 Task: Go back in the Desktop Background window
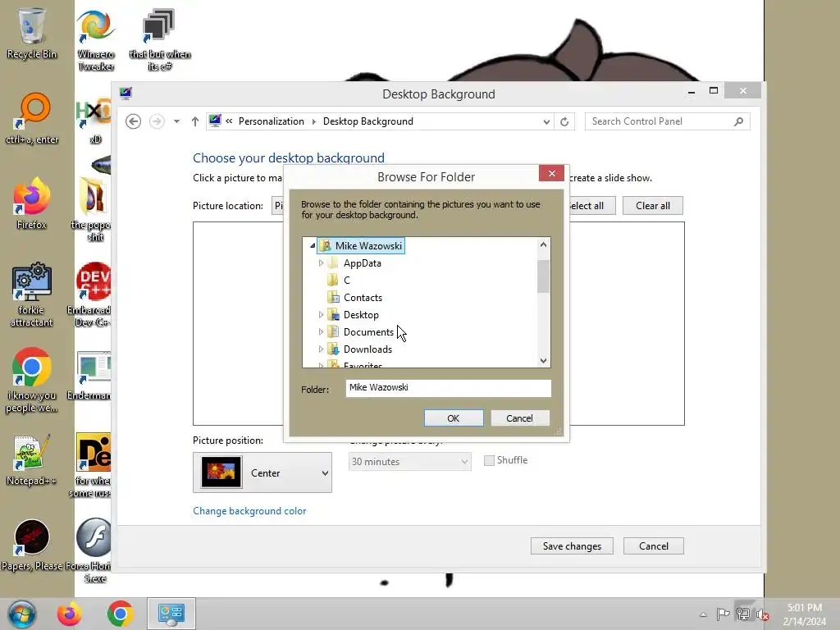pos(134,121)
